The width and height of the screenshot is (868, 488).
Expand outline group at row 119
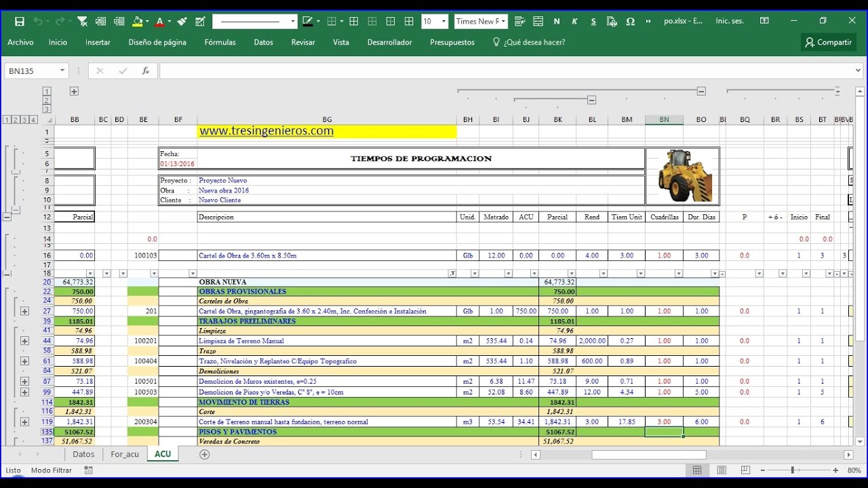point(25,422)
